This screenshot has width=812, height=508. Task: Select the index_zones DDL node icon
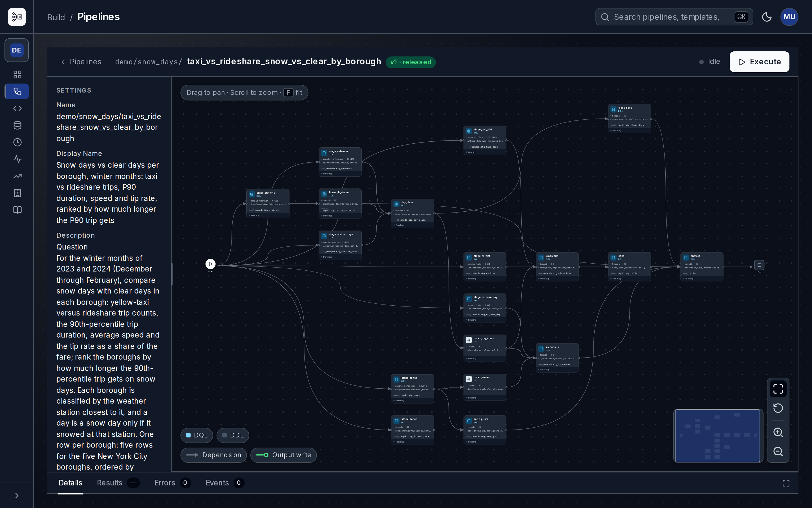pos(469,379)
